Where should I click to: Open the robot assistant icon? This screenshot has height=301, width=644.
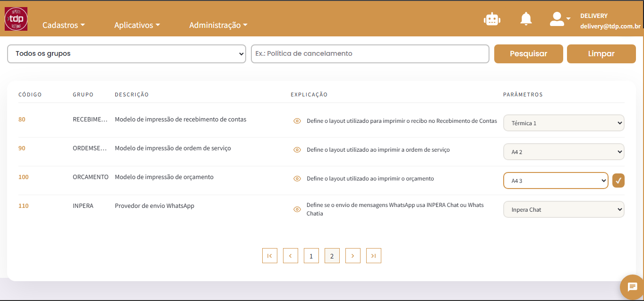(x=492, y=19)
